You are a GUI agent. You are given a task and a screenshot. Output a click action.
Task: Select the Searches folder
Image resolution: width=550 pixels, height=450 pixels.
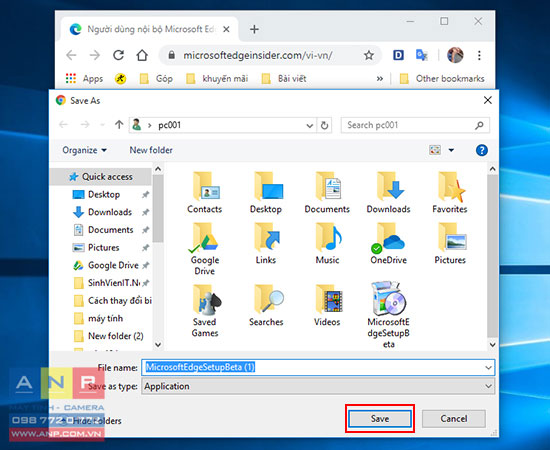266,305
